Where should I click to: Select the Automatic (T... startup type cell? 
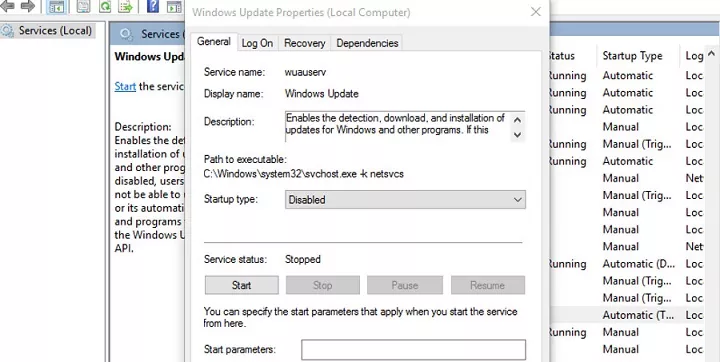(638, 315)
